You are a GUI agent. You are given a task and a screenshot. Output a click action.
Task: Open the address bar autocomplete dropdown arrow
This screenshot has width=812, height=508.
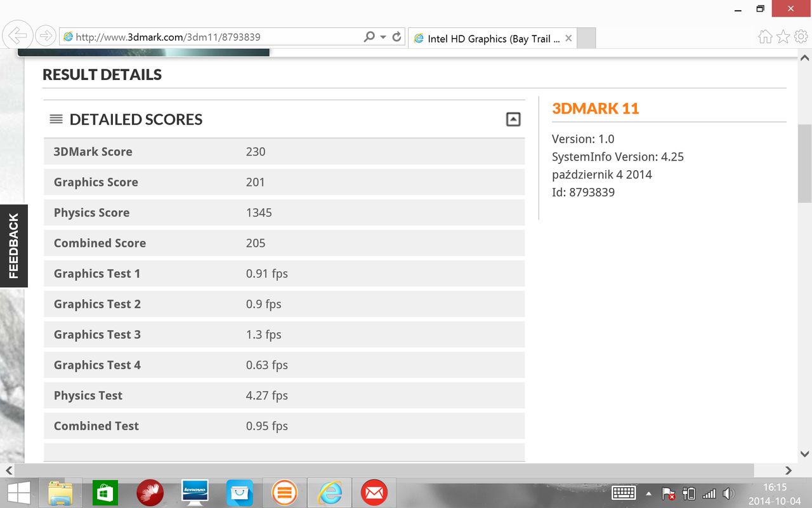383,37
